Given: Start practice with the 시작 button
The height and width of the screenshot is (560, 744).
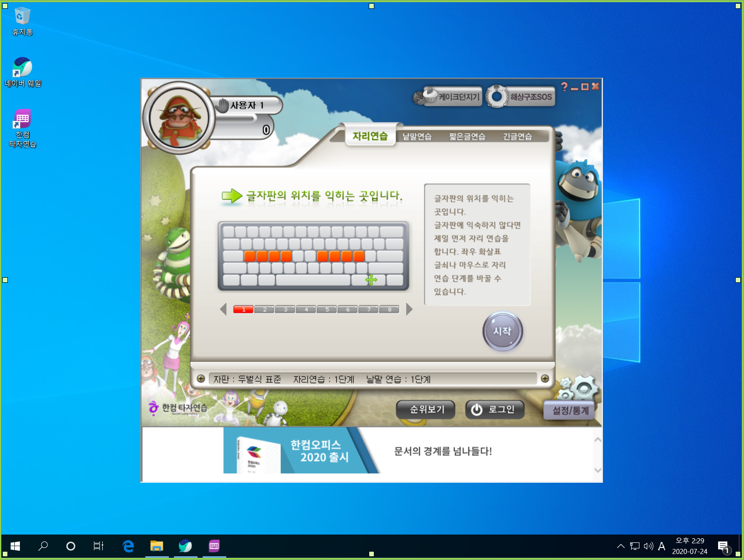Looking at the screenshot, I should click(502, 331).
